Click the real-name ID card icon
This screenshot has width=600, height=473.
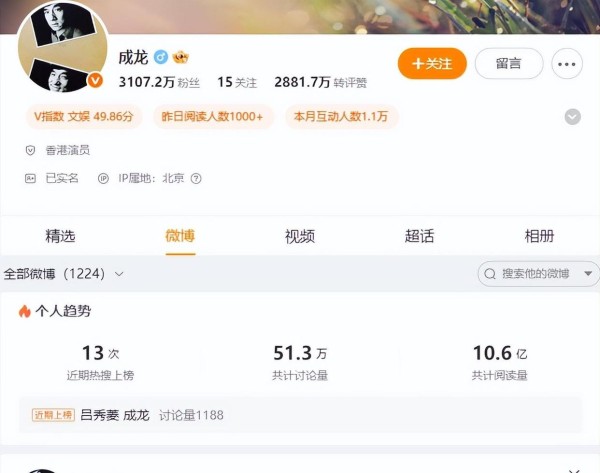[30, 178]
